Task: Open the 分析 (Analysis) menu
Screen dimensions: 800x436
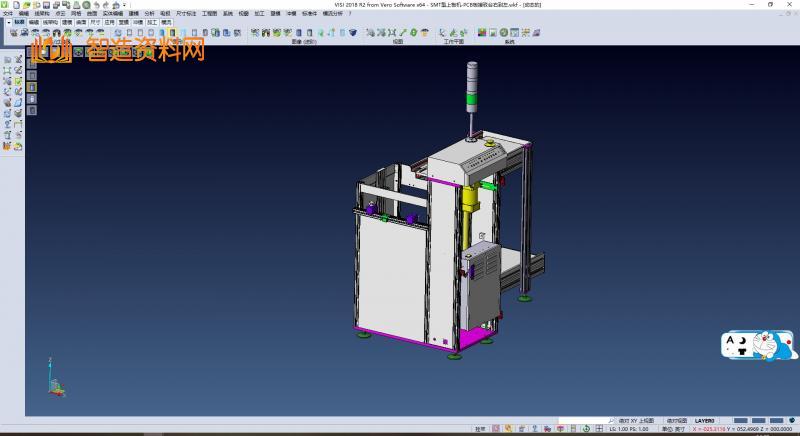Action: [149, 13]
